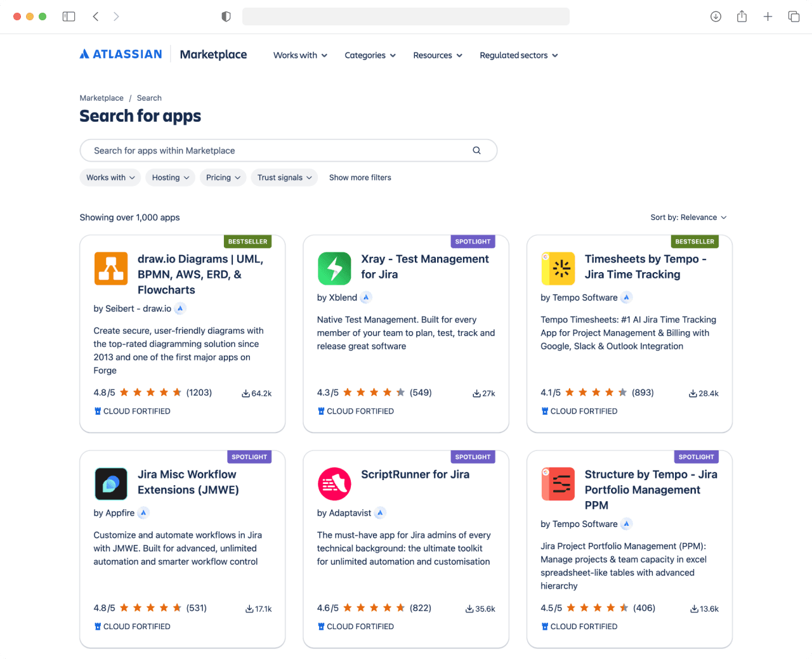Click the draw.io 64.2k installs icon
This screenshot has height=659, width=812.
coord(246,393)
